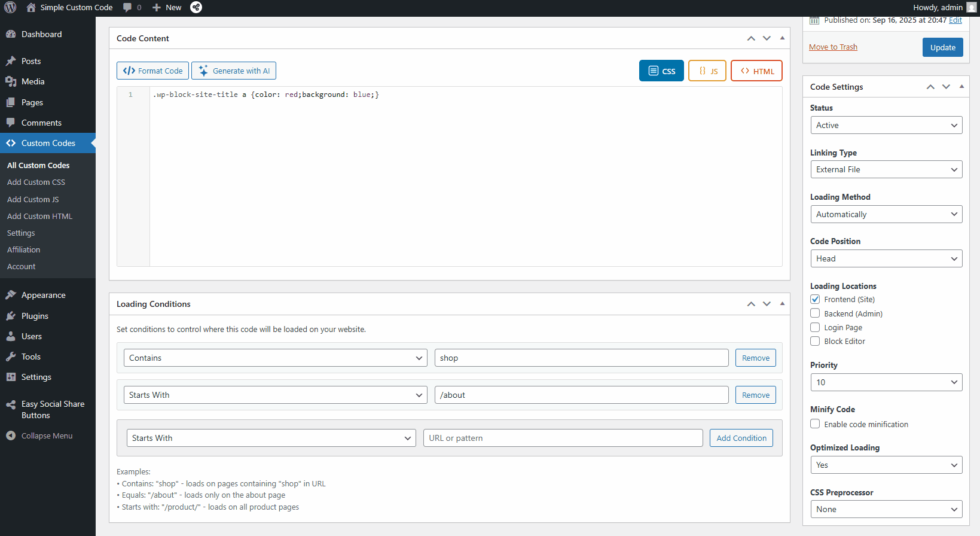Open Pages section

point(48,102)
